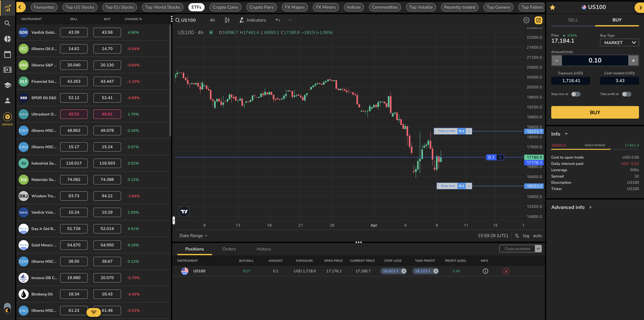Open the search icon in left sidebar
The height and width of the screenshot is (320, 644).
tap(8, 23)
